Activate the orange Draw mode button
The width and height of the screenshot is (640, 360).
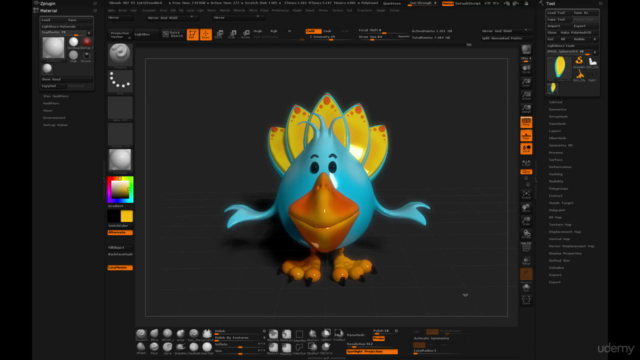[206, 34]
